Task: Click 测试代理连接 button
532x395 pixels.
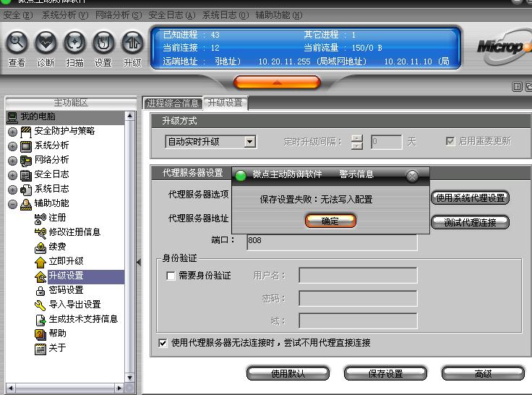Action: click(x=471, y=223)
